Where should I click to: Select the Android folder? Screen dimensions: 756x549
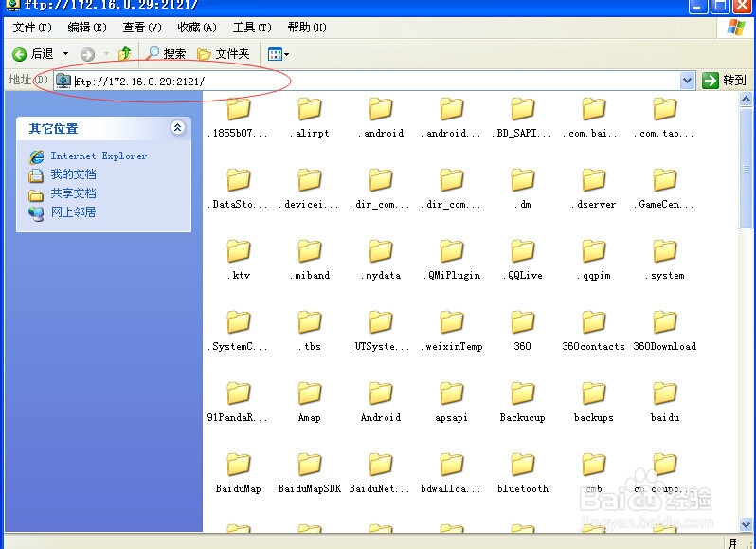pyautogui.click(x=381, y=402)
